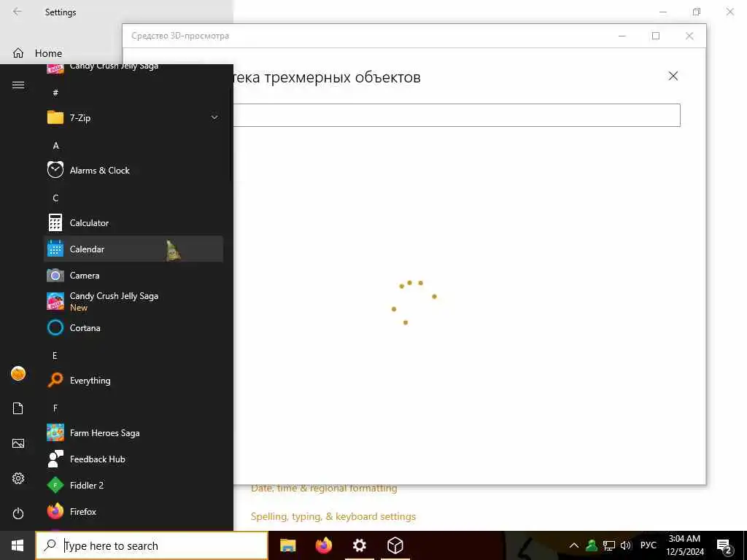
Task: Launch Cortana from the app list
Action: point(133,327)
